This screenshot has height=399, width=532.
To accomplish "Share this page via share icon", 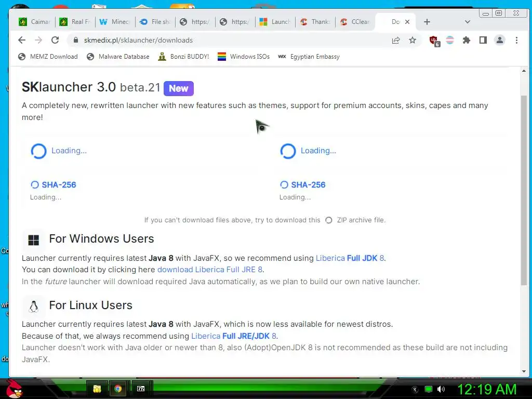I will [395, 41].
